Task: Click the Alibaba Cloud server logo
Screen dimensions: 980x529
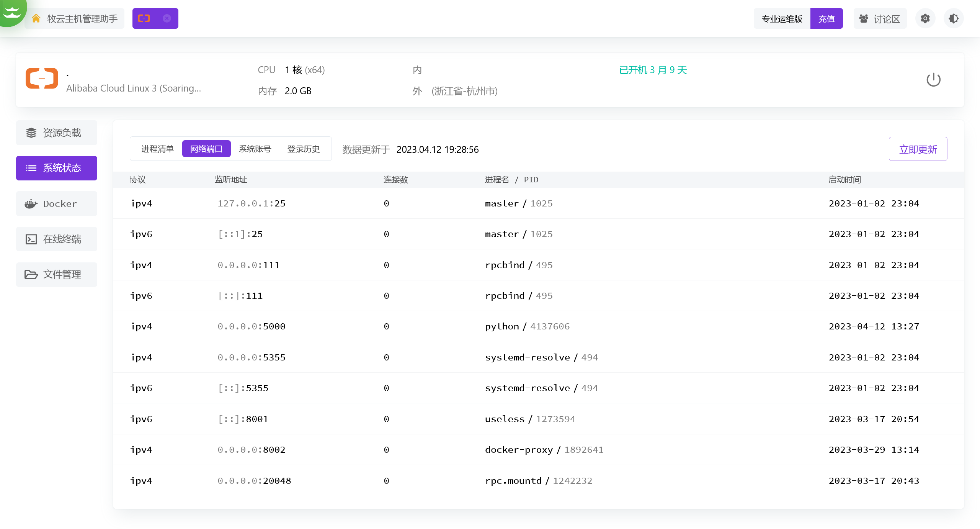Action: coord(42,79)
